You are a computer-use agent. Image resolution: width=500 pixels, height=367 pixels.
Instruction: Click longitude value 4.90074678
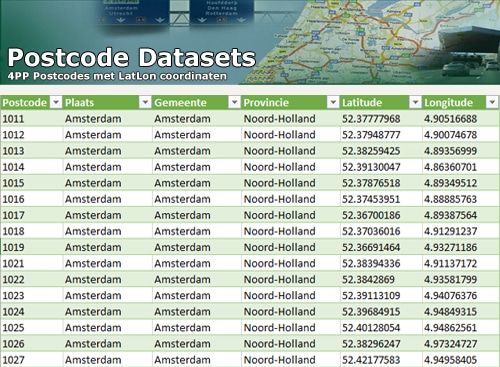click(x=451, y=135)
